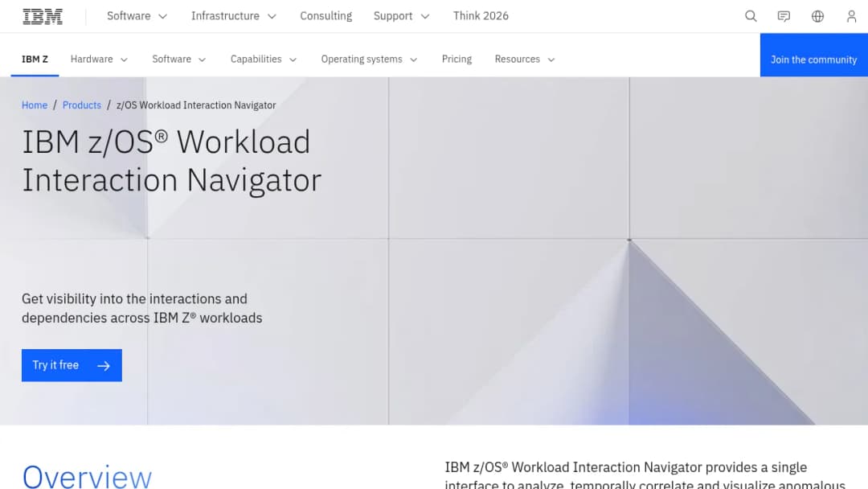Open the user profile icon
The image size is (868, 489).
(x=851, y=16)
